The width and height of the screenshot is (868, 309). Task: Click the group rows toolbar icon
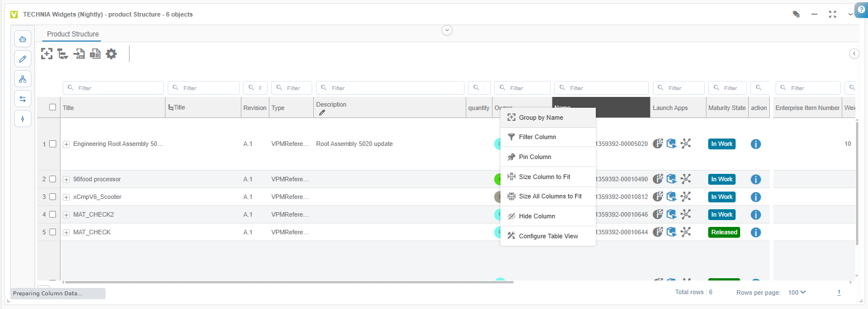point(47,54)
